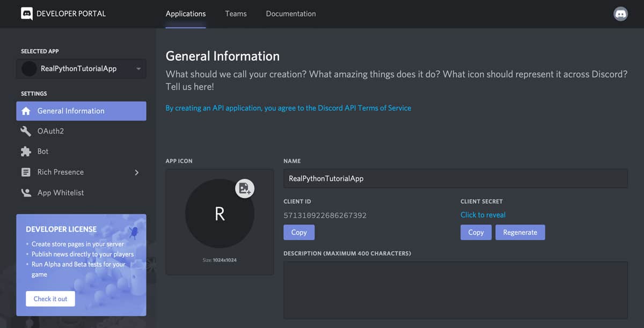Click the Discord logo in Developer Portal header
Image resolution: width=644 pixels, height=328 pixels.
[27, 13]
